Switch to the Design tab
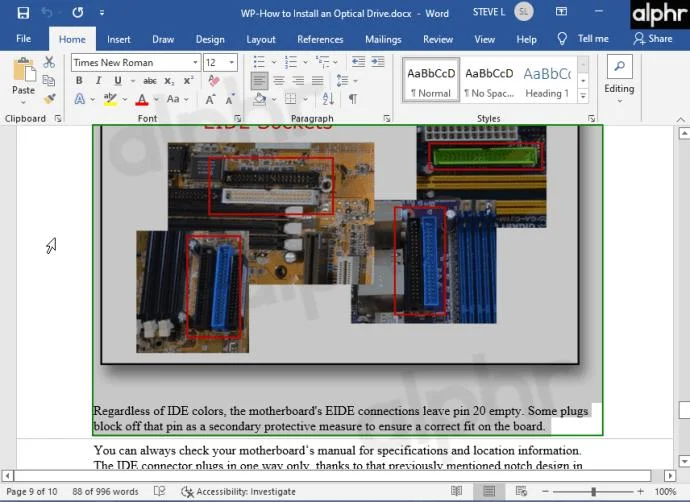690x502 pixels. coord(210,39)
